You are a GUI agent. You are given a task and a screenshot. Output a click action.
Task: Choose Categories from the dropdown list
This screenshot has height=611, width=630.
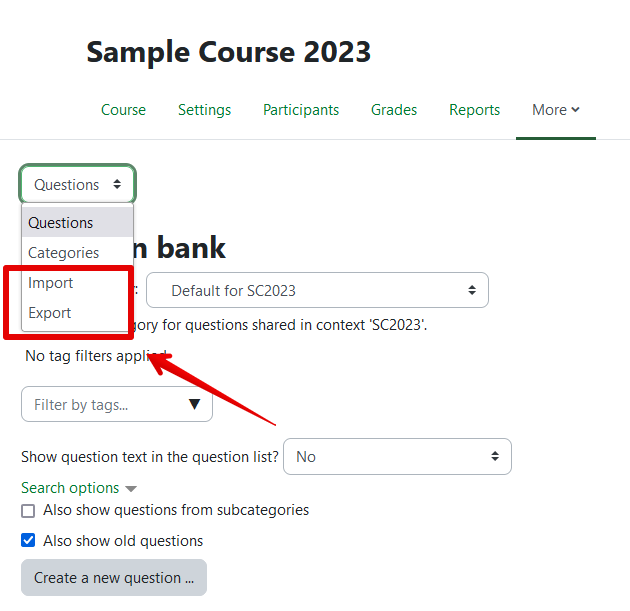pyautogui.click(x=64, y=253)
